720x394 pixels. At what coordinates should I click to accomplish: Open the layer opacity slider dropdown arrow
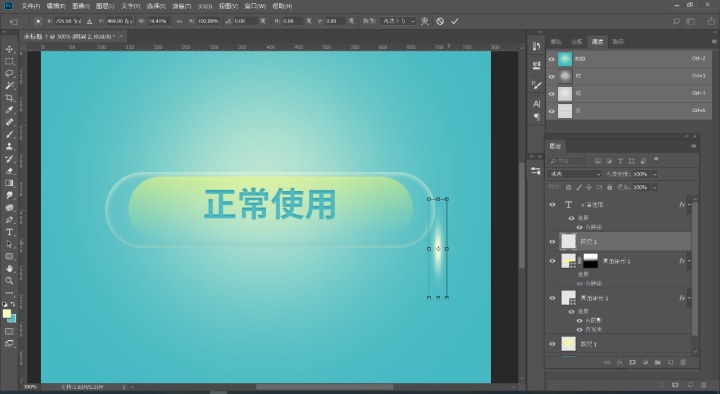tap(655, 174)
